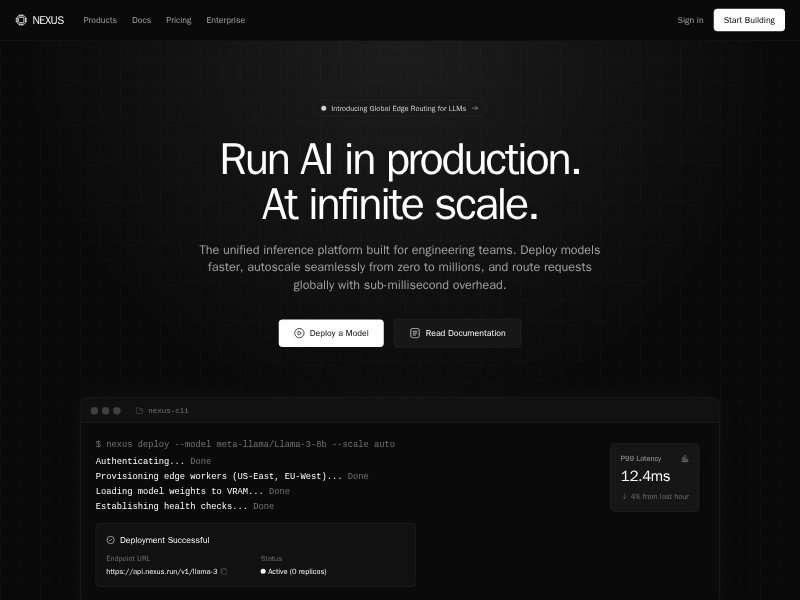Viewport: 800px width, 600px height.
Task: Open the Enterprise nav item
Action: pyautogui.click(x=226, y=20)
